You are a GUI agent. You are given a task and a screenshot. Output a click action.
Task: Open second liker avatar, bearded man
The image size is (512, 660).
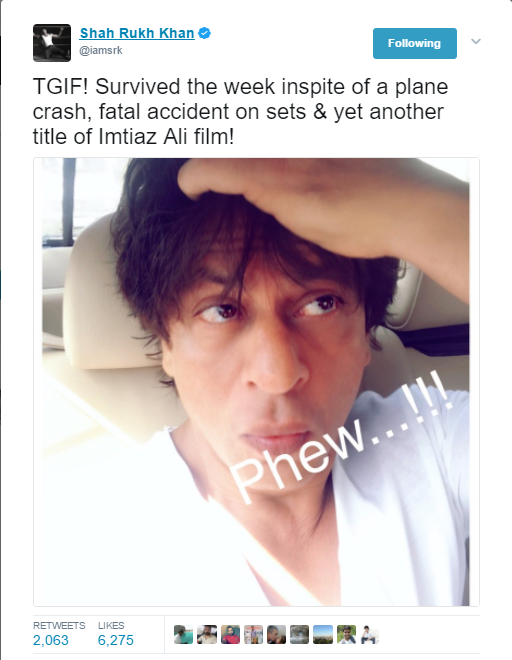pyautogui.click(x=207, y=634)
